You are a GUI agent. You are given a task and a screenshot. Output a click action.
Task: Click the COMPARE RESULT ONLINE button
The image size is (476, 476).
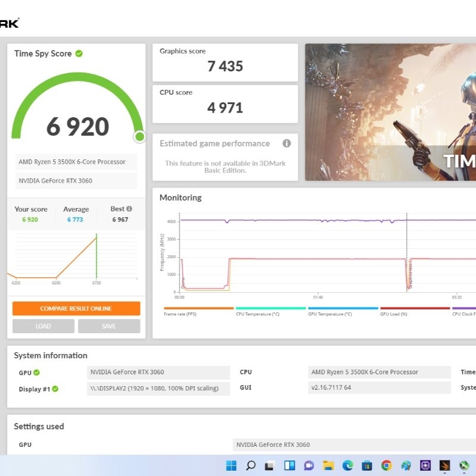[76, 308]
